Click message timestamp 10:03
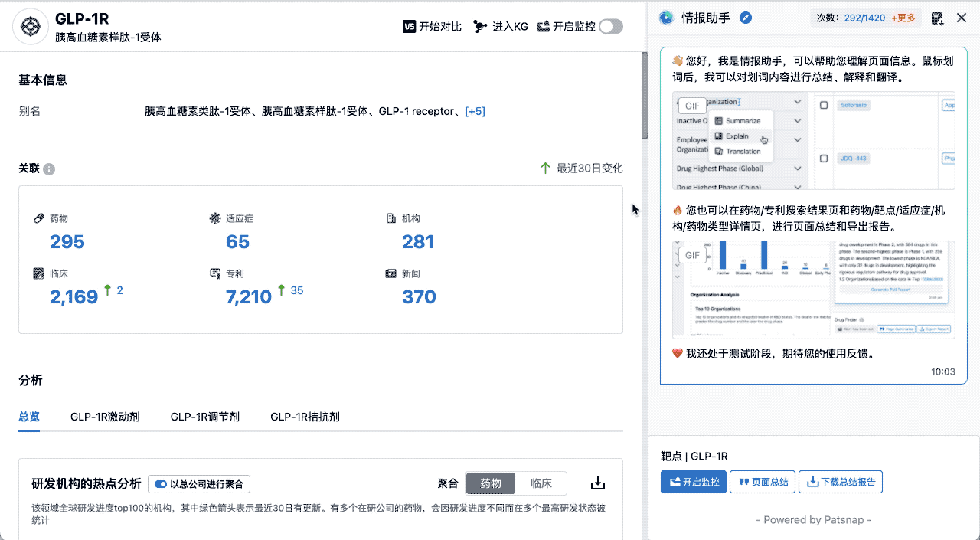Viewport: 980px width, 540px height. (x=943, y=371)
